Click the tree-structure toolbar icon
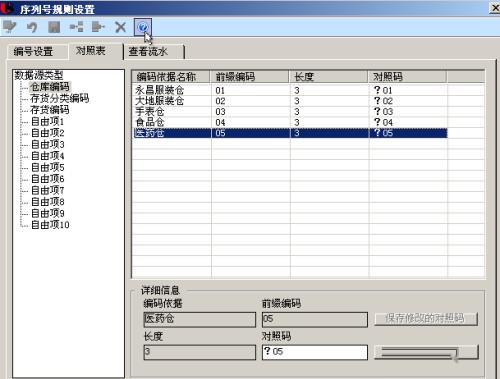The image size is (500, 379). 76,27
